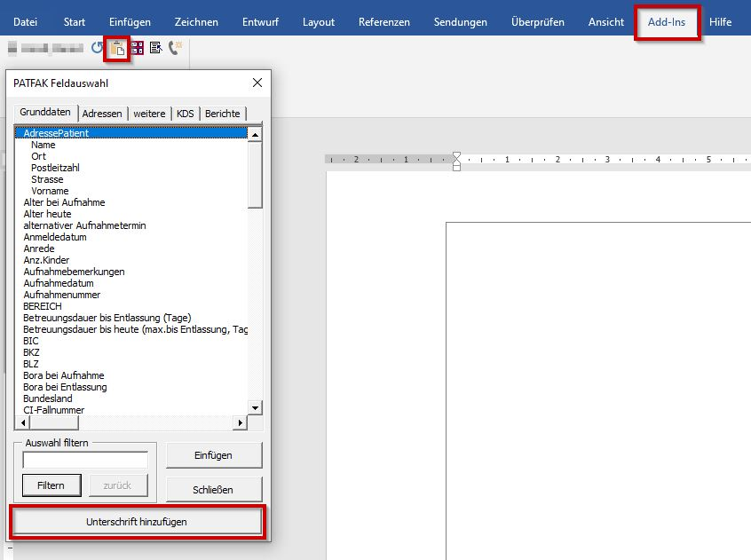Open the Add-Ins ribbon tab

(x=667, y=22)
